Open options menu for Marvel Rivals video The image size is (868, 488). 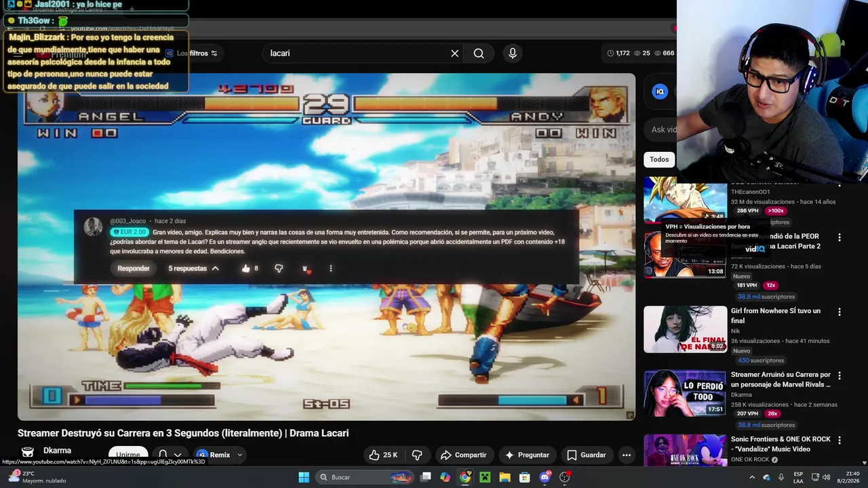[840, 375]
